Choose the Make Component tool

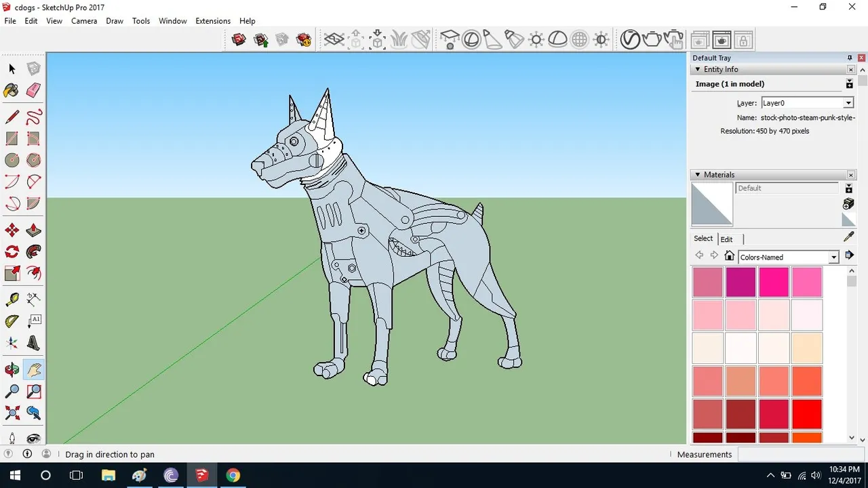point(33,68)
